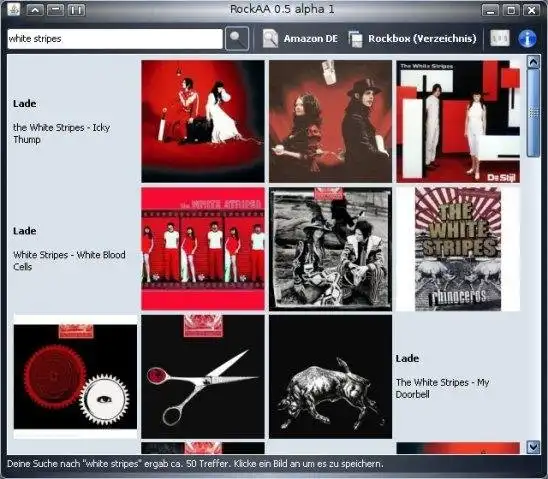Click Lade label above Icky Thump

click(x=24, y=103)
